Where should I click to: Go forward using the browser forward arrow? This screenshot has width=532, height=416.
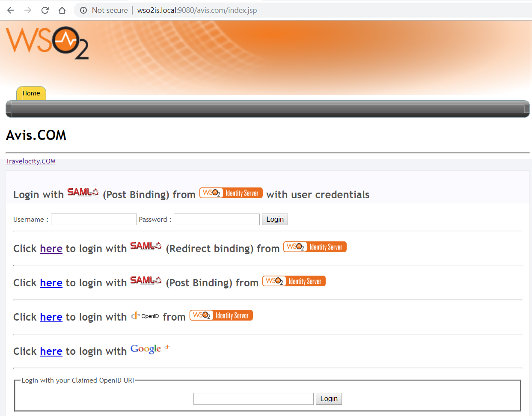point(28,10)
